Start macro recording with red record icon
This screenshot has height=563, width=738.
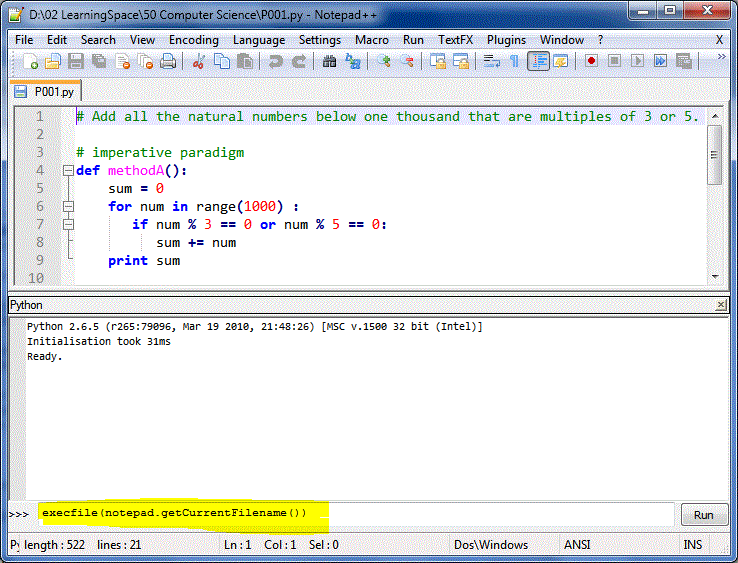coord(591,62)
